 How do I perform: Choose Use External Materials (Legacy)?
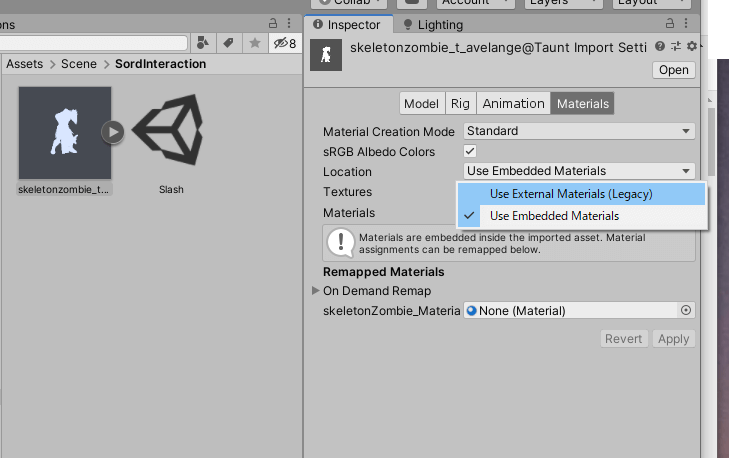pos(581,194)
